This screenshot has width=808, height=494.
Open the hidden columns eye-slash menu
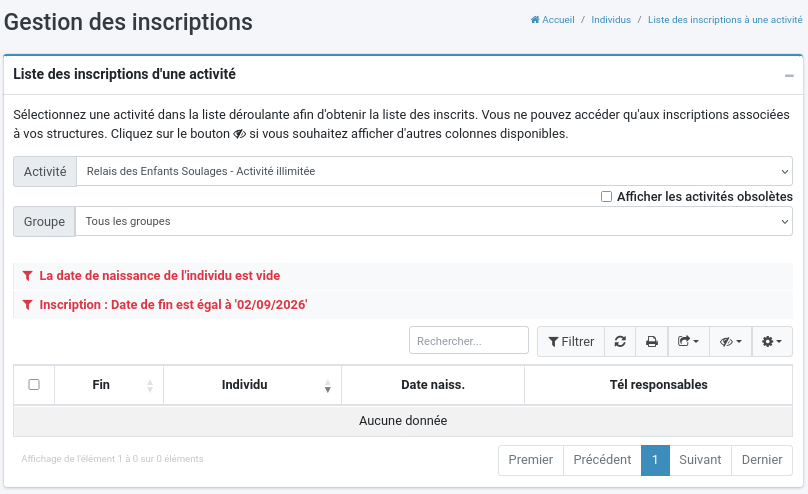pos(730,342)
